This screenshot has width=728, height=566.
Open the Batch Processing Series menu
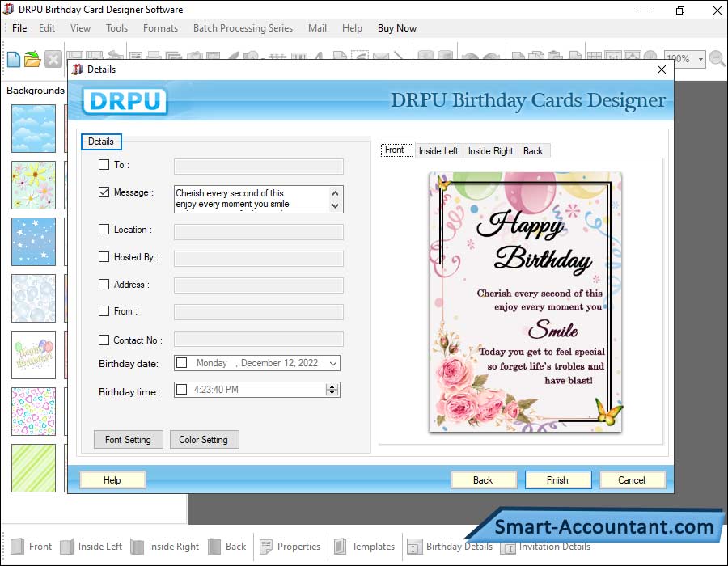243,28
